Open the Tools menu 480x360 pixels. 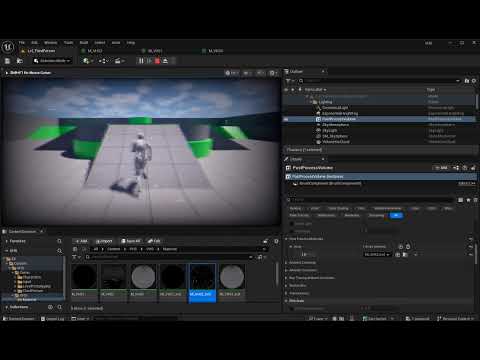click(x=68, y=43)
